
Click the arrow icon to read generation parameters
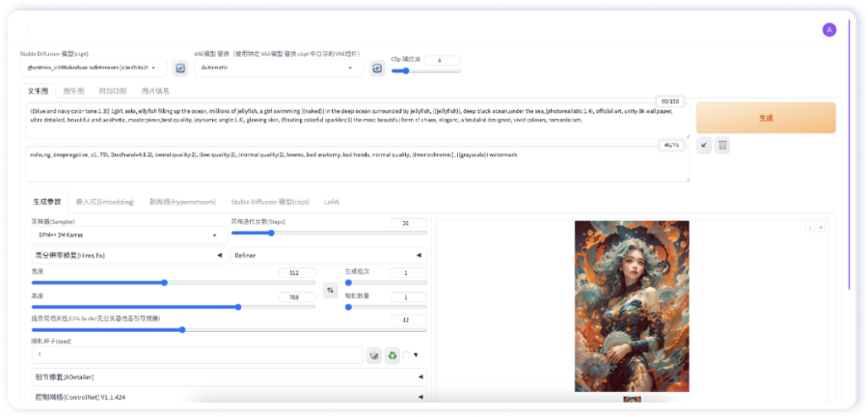tap(704, 145)
